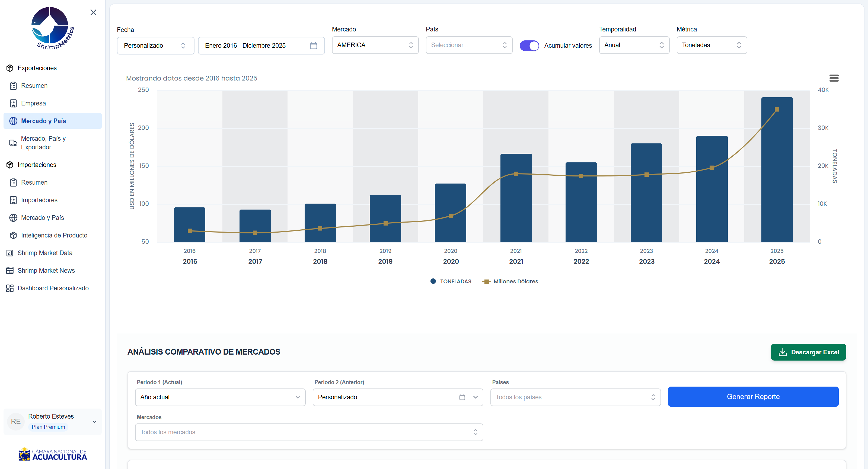Click the download icon in Descargar Excel
The width and height of the screenshot is (868, 469).
point(783,352)
